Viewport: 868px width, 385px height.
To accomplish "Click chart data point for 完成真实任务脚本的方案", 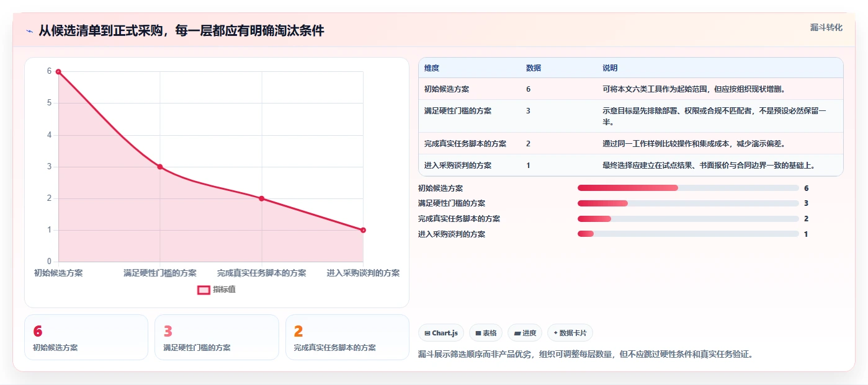I will 261,198.
